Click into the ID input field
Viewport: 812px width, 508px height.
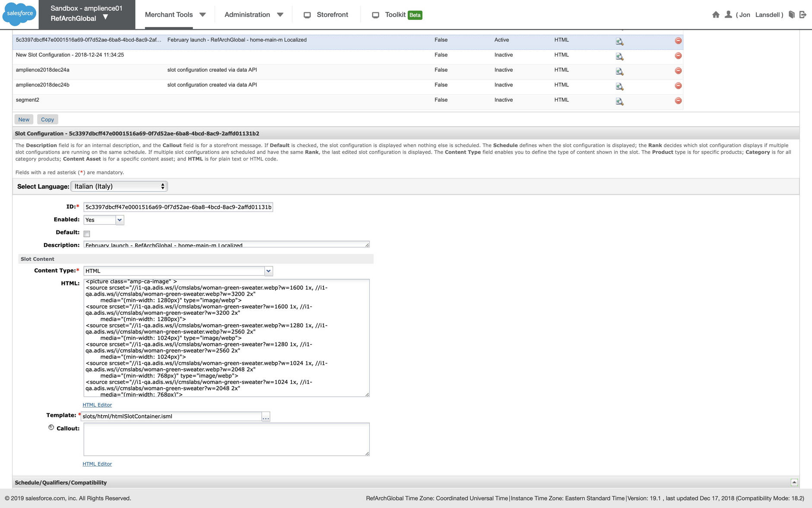[x=178, y=207]
